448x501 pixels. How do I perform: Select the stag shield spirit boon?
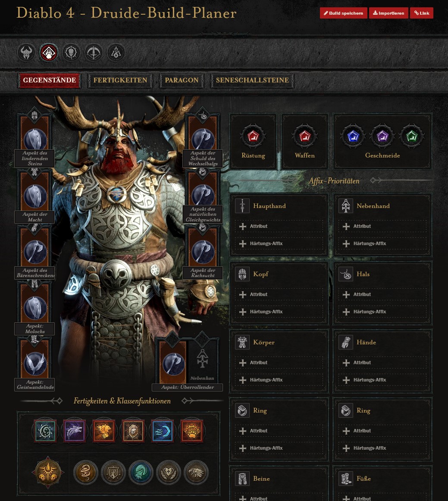click(x=113, y=472)
